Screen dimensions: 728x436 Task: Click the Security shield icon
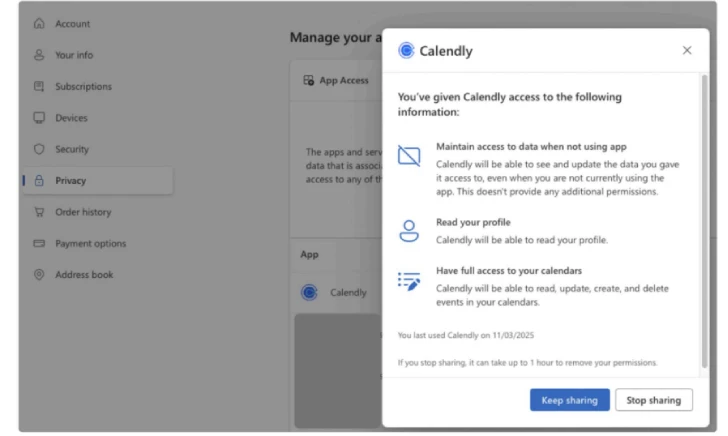[x=39, y=149]
